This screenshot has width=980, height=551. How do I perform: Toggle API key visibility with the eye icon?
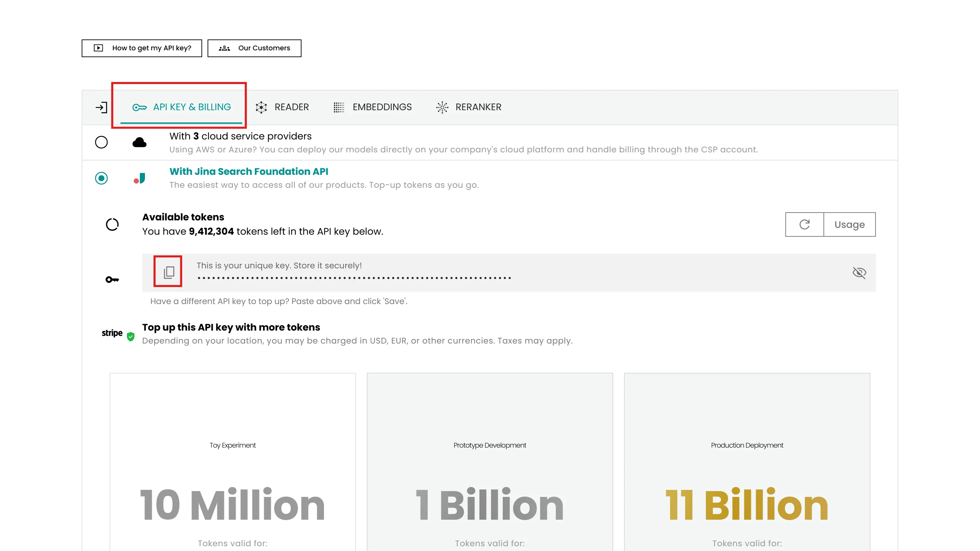tap(859, 273)
